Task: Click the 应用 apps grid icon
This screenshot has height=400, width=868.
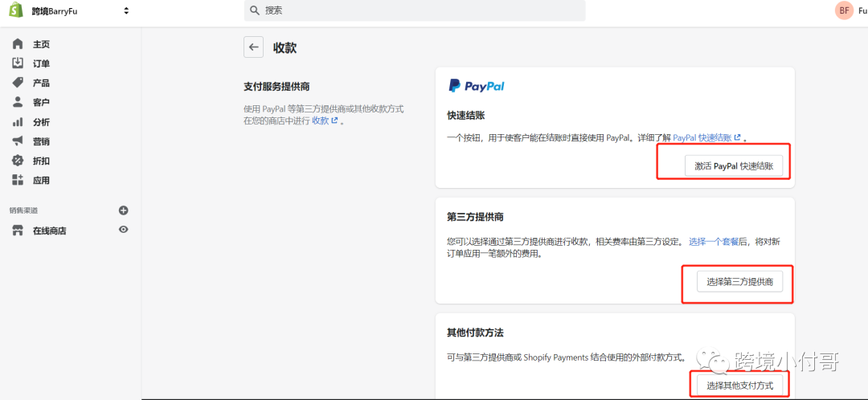Action: coord(18,180)
